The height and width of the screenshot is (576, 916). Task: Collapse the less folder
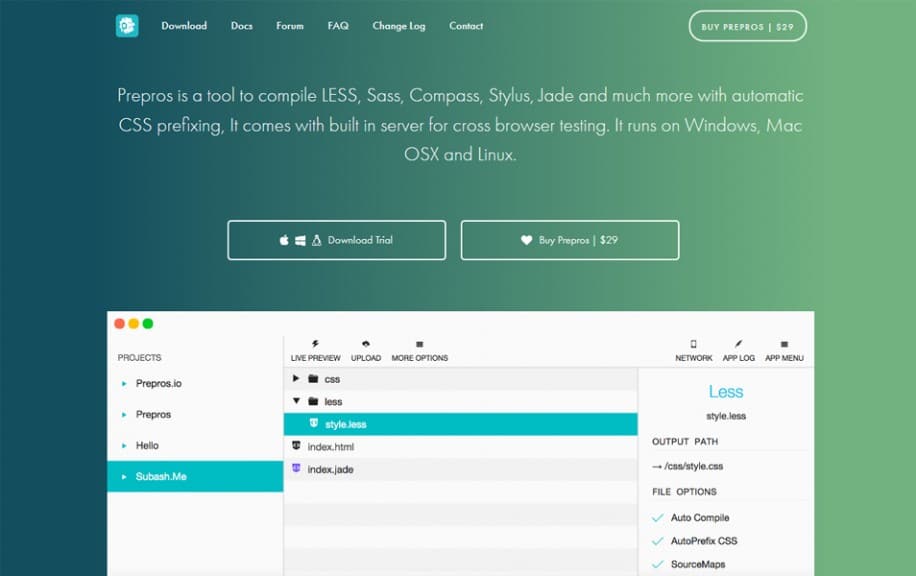pos(295,401)
